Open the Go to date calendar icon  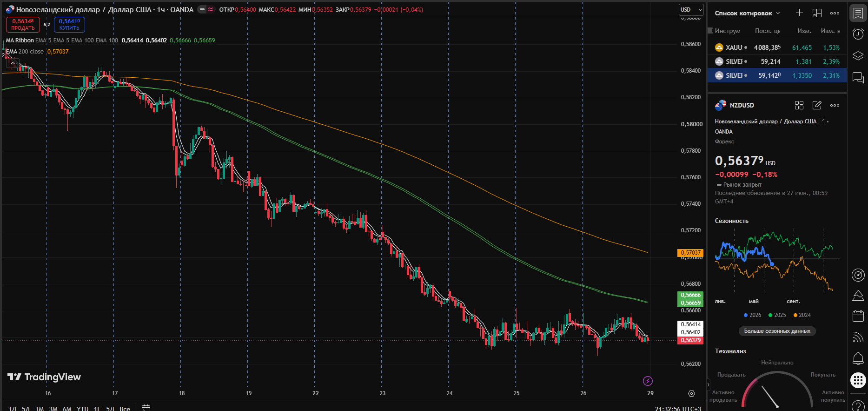(146, 408)
